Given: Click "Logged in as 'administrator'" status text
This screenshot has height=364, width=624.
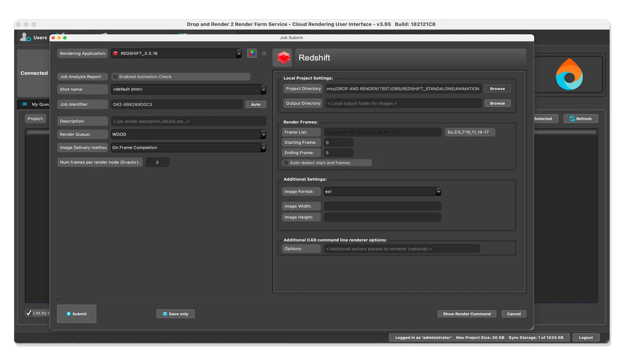Looking at the screenshot, I should coord(423,338).
